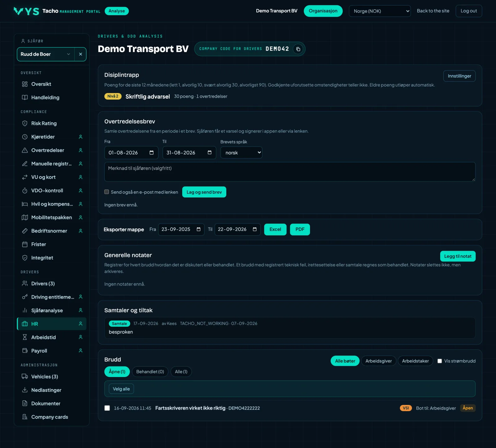Click the Arbeidstid hourglass icon

(x=25, y=337)
